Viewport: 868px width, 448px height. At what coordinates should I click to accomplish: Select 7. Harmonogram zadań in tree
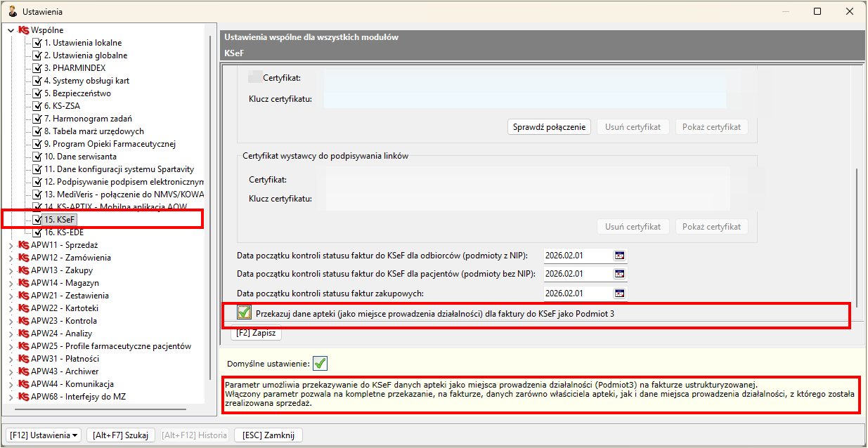(x=88, y=119)
